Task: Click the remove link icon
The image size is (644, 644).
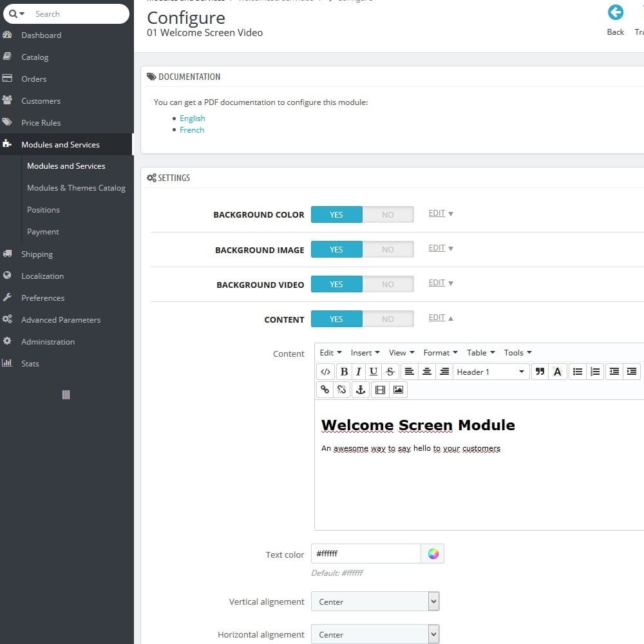Action: 342,390
